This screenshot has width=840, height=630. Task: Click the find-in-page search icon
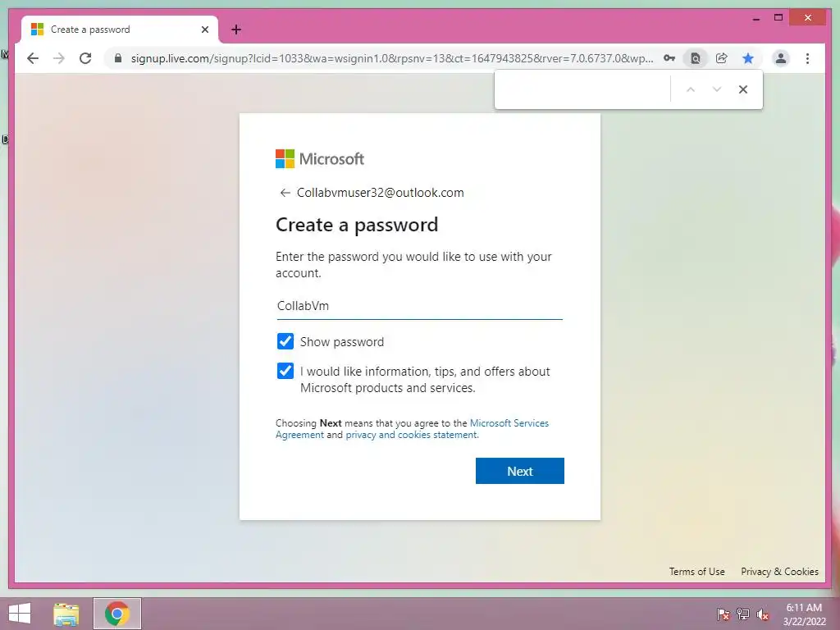[x=696, y=58]
